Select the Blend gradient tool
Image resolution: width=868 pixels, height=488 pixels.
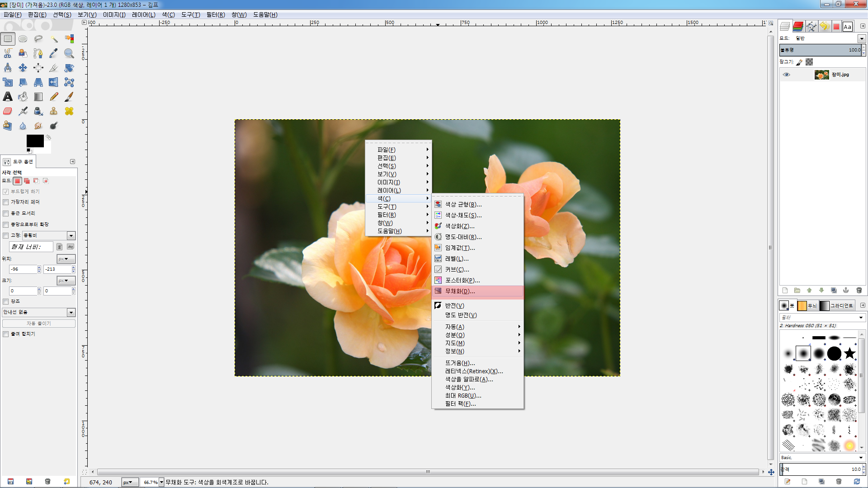click(38, 97)
